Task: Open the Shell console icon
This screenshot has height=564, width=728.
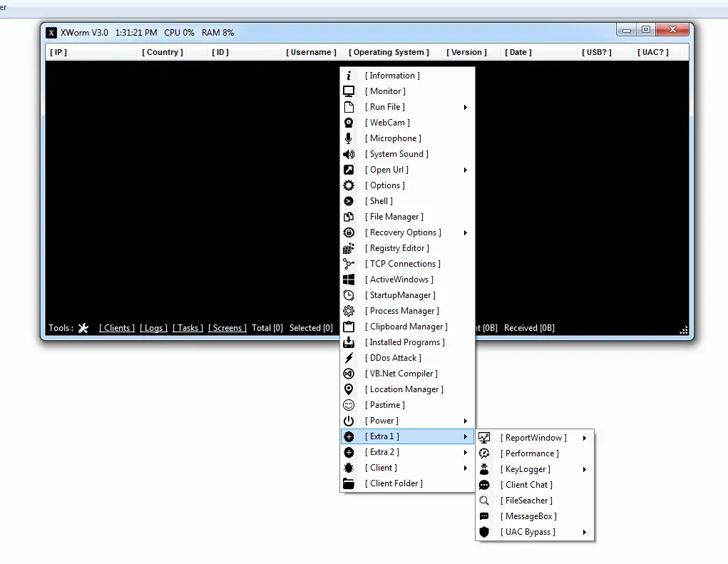Action: point(348,200)
